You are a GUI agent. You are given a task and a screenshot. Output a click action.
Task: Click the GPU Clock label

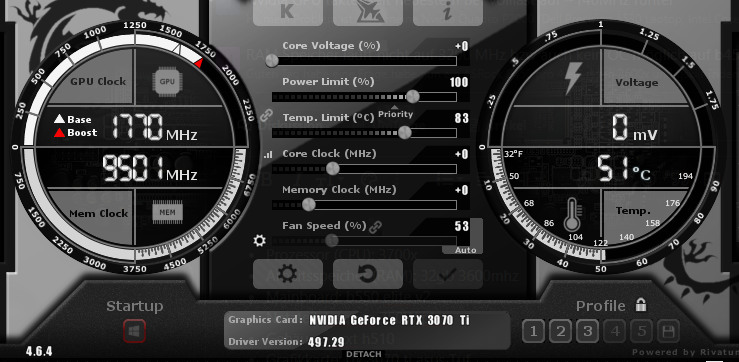pyautogui.click(x=98, y=82)
